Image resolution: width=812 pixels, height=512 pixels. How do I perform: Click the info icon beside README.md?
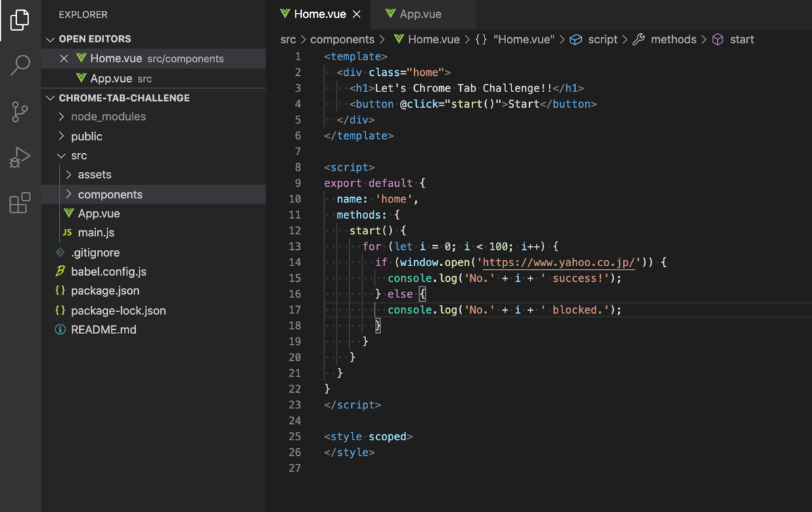(x=60, y=330)
